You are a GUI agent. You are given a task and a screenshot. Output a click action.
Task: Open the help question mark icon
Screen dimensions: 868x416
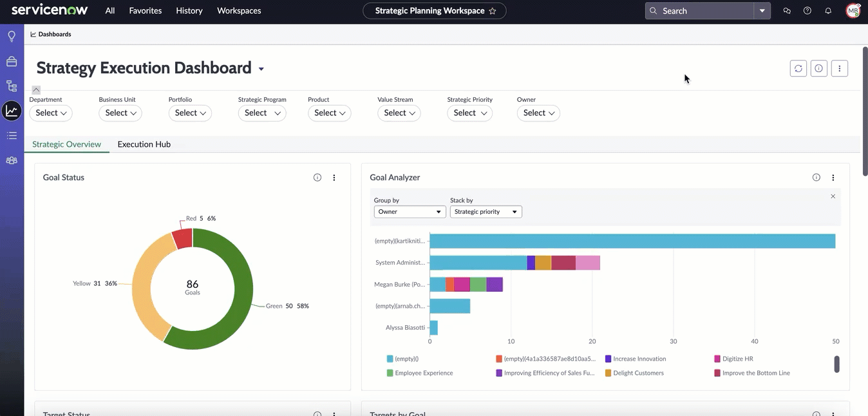807,11
